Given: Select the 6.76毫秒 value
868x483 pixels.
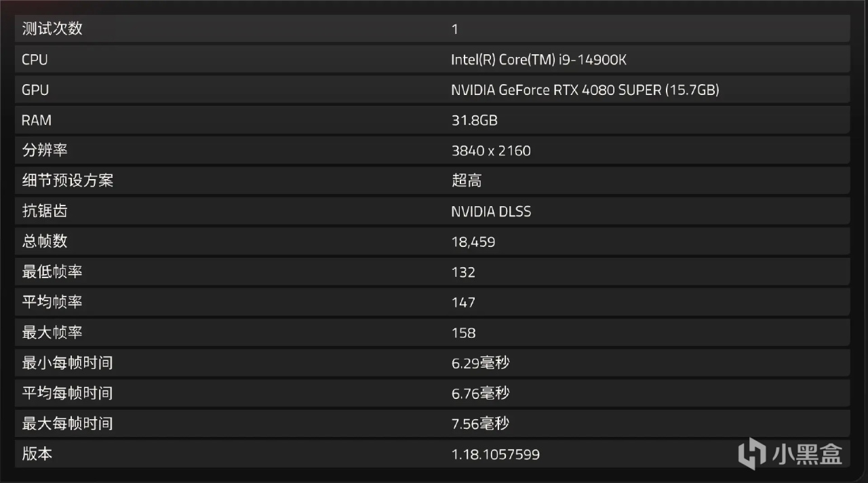Looking at the screenshot, I should tap(480, 393).
